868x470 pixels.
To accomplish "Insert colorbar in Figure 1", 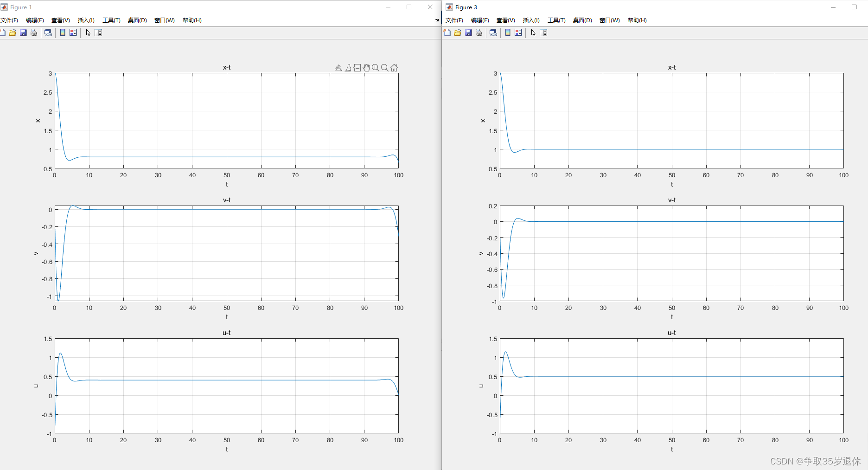I will pyautogui.click(x=63, y=32).
